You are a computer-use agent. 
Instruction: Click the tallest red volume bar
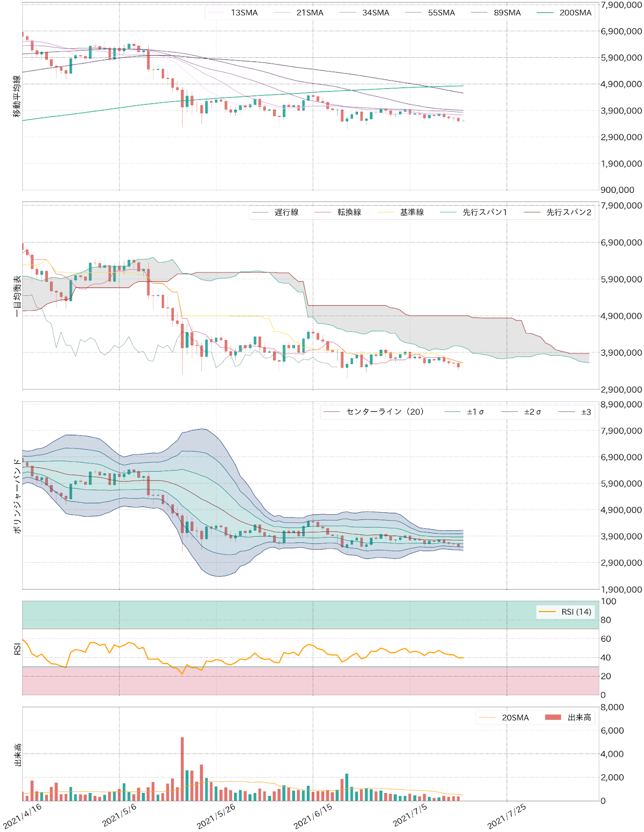(x=182, y=769)
